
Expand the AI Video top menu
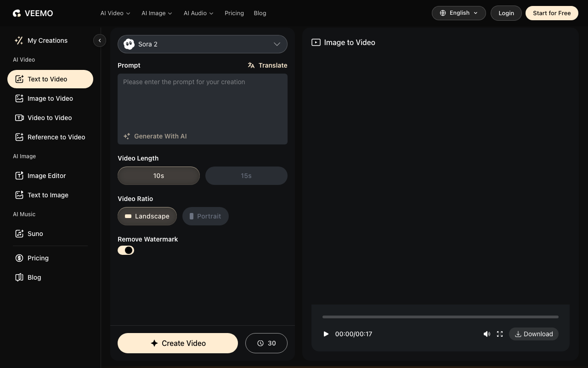[x=115, y=13]
